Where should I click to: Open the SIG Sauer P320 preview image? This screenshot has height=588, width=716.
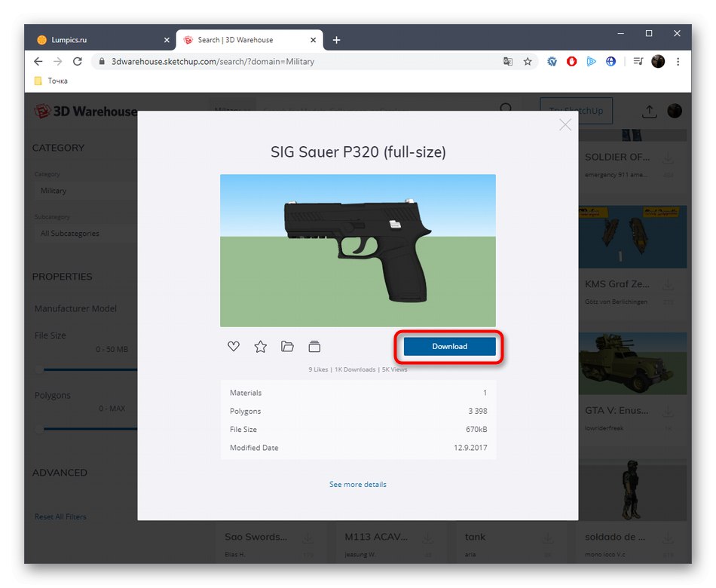tap(357, 250)
